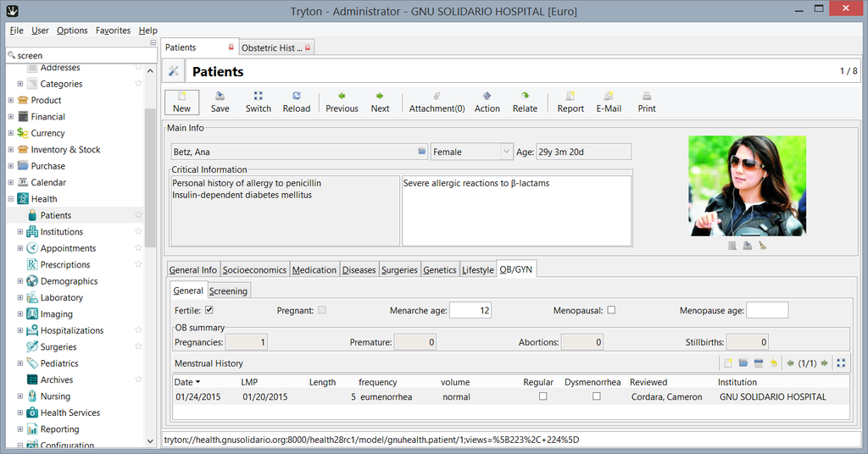
Task: Reload the patient record
Action: click(296, 102)
